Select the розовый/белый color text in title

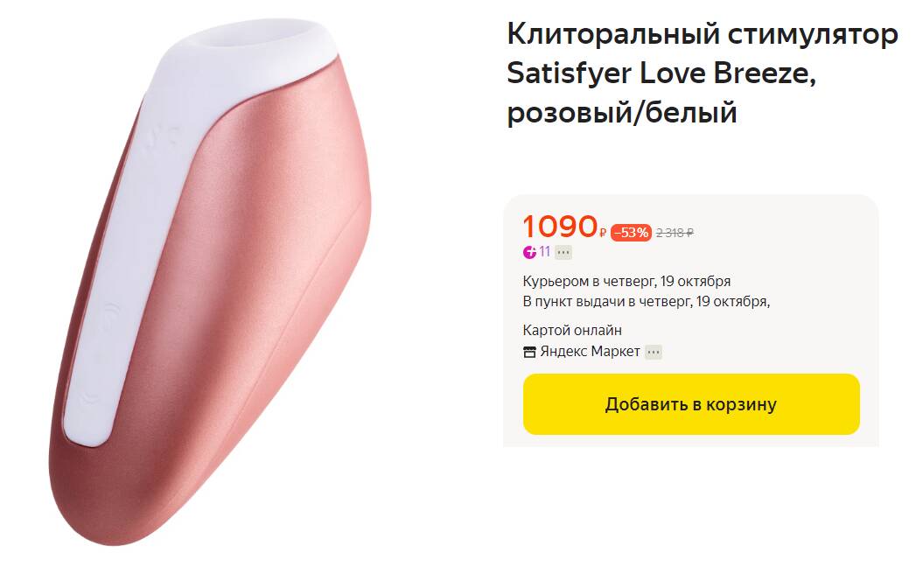click(x=621, y=113)
